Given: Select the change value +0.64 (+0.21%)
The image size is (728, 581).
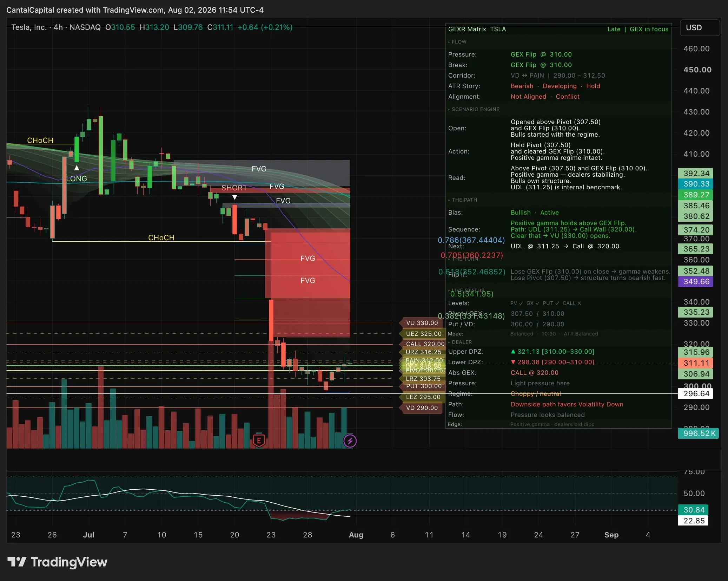Looking at the screenshot, I should click(x=265, y=27).
